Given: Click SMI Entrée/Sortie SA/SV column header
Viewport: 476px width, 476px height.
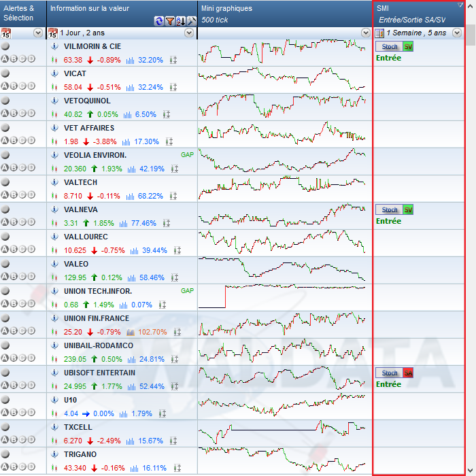Looking at the screenshot, I should [x=419, y=14].
